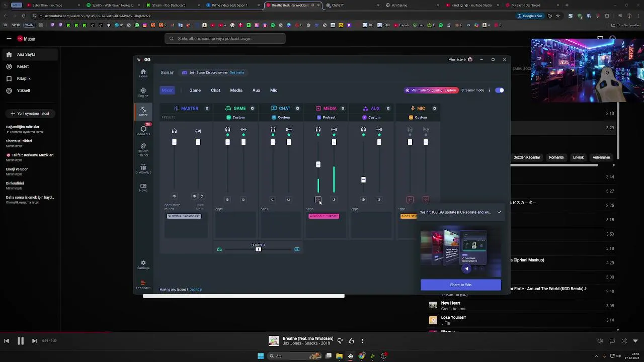Click the Share to Win button
Screen dimensions: 644x362
461,285
